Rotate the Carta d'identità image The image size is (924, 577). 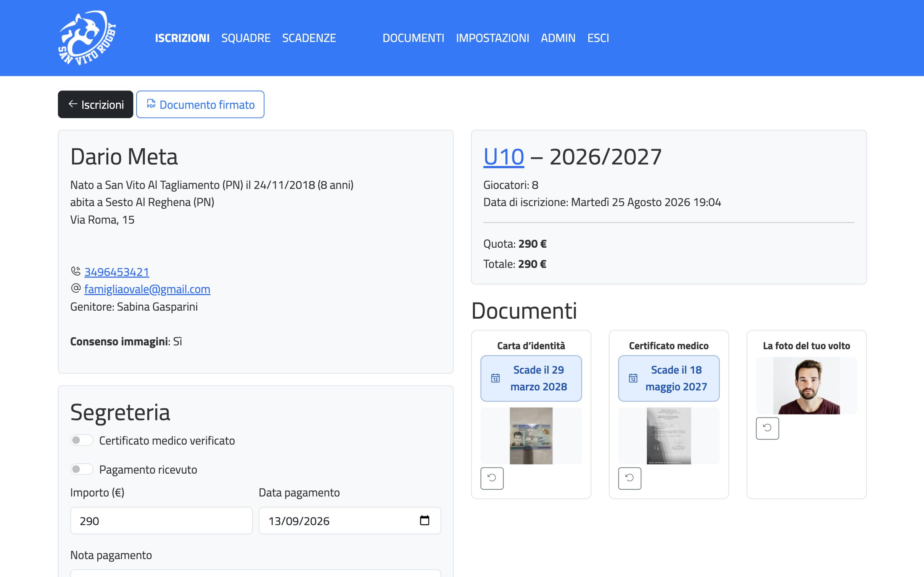tap(492, 478)
